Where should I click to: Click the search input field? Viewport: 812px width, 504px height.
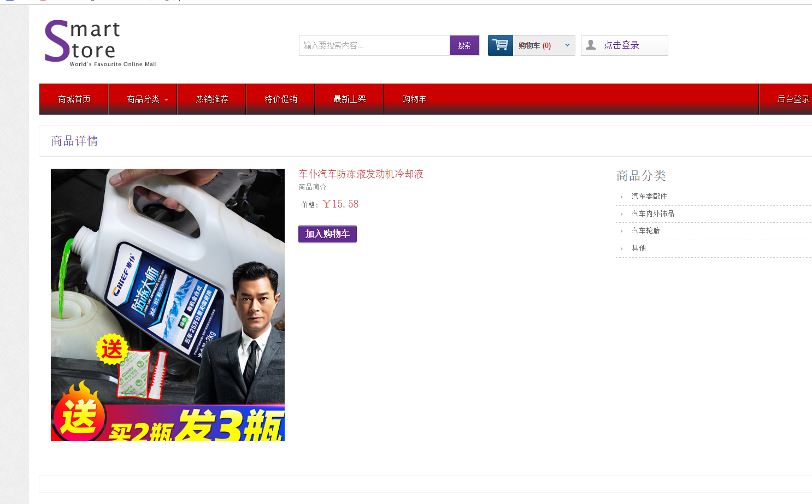coord(374,45)
